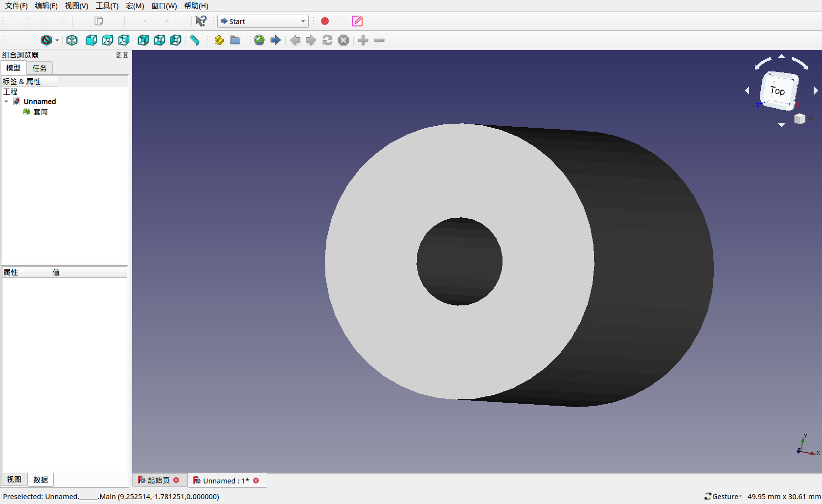Open the web browser globe icon
The width and height of the screenshot is (822, 504).
(259, 40)
